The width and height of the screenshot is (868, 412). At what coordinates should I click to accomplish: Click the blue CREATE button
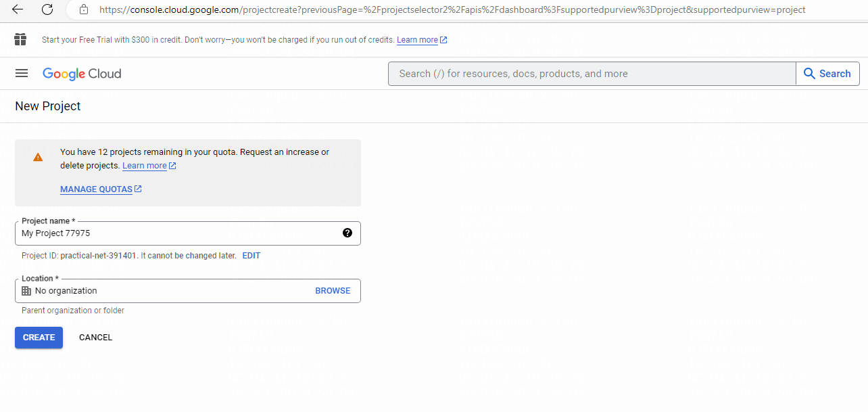39,338
